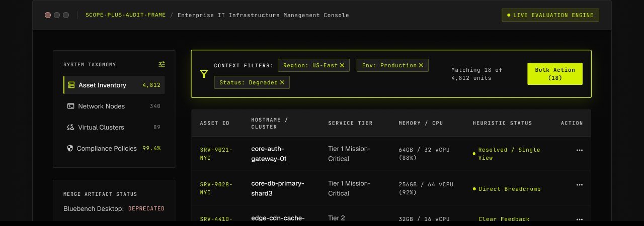Select Asset Inventory in sidebar

pyautogui.click(x=114, y=85)
